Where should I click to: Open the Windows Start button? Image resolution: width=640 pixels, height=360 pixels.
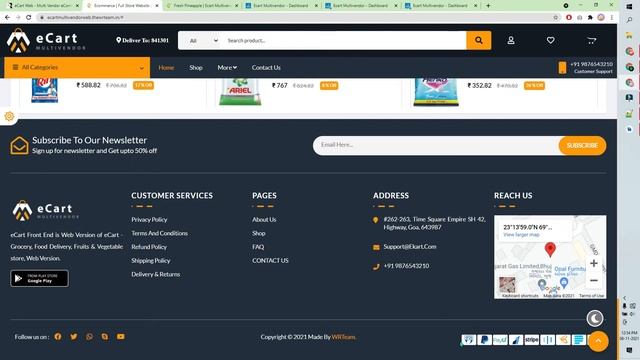coord(629,7)
